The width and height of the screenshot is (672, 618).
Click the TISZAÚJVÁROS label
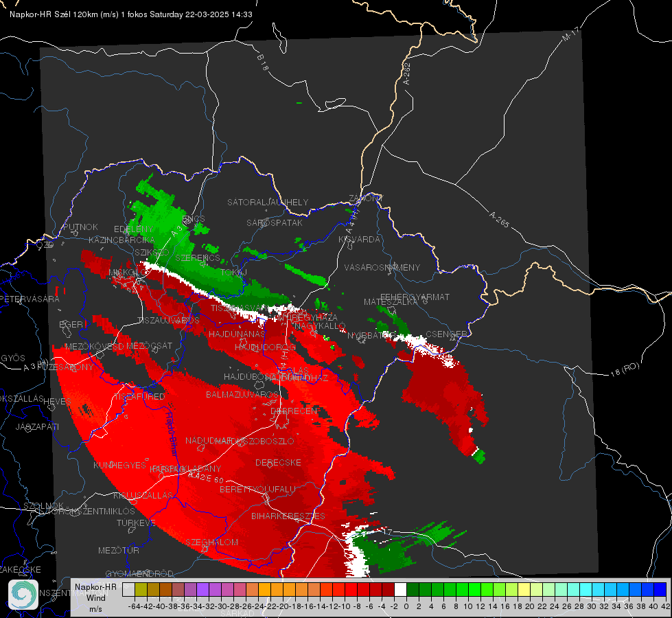tap(168, 321)
